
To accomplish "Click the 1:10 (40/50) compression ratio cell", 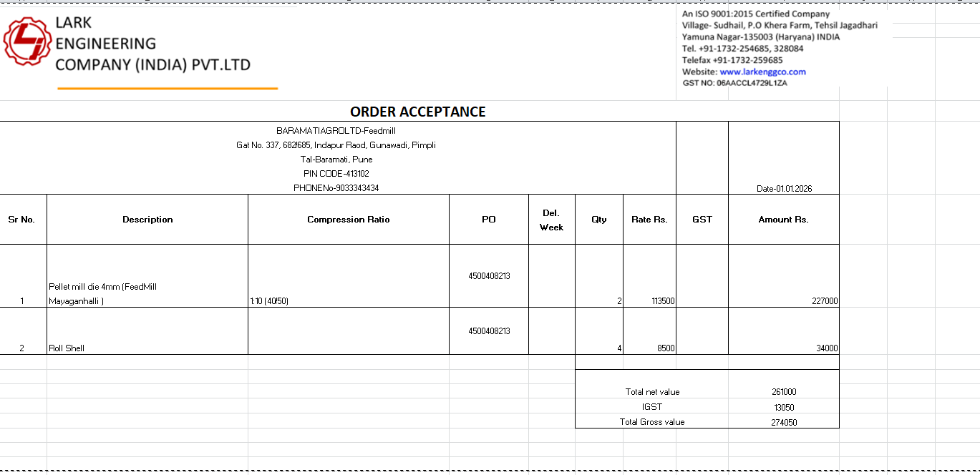I will point(269,301).
